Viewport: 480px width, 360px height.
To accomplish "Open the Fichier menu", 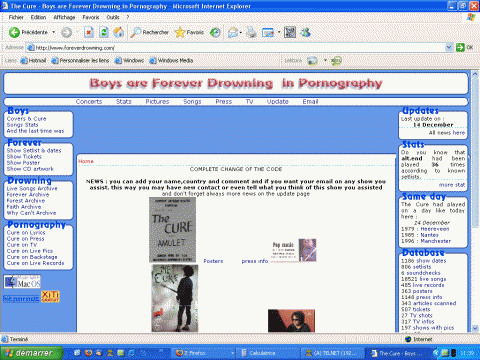I will (x=16, y=17).
